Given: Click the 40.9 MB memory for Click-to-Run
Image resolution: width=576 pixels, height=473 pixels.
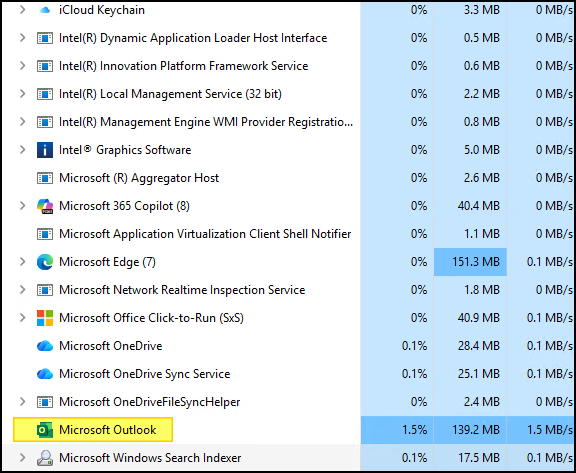Looking at the screenshot, I should pos(479,318).
